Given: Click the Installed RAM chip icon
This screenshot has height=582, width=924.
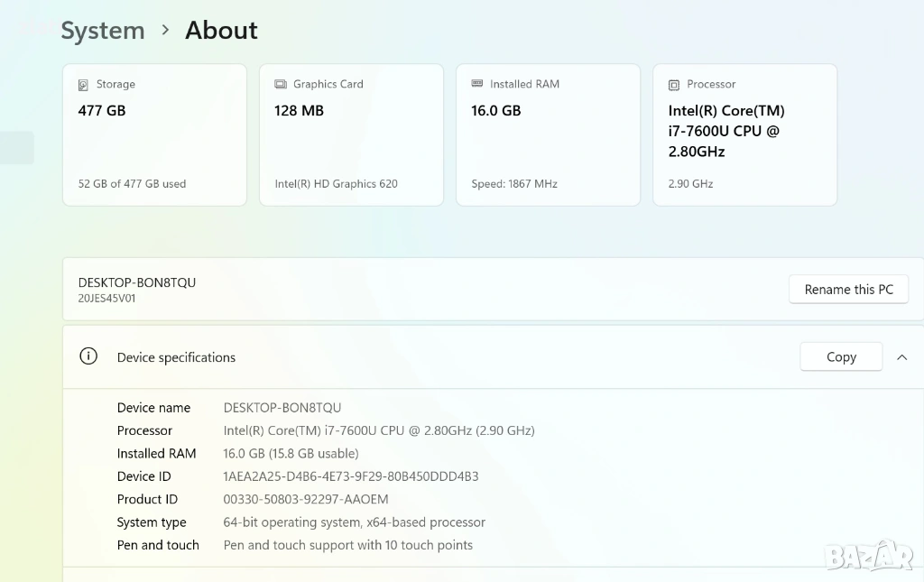Looking at the screenshot, I should [477, 84].
